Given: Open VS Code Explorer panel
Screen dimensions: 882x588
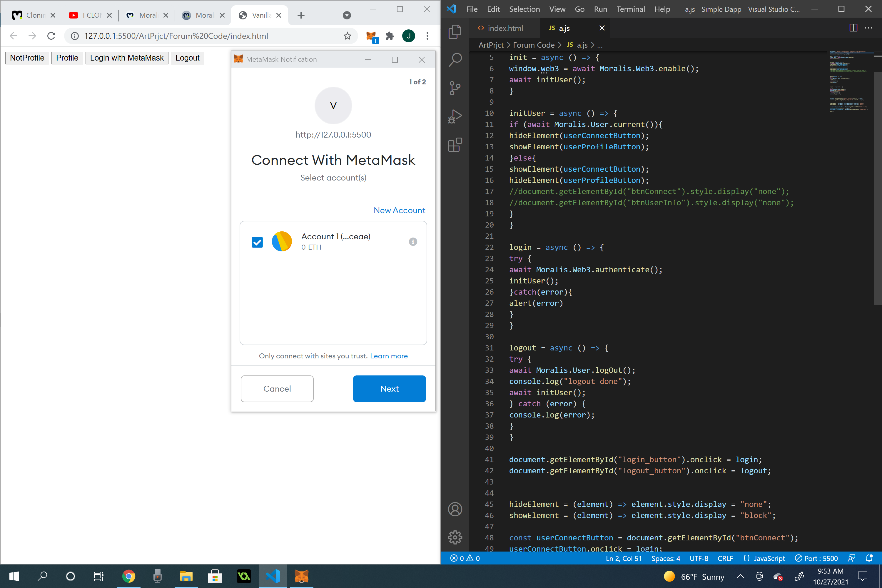Looking at the screenshot, I should tap(455, 31).
